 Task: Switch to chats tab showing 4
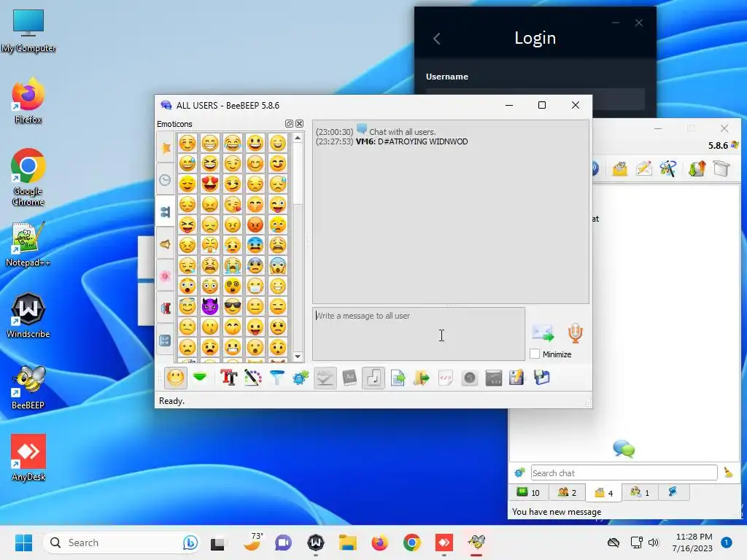(604, 492)
